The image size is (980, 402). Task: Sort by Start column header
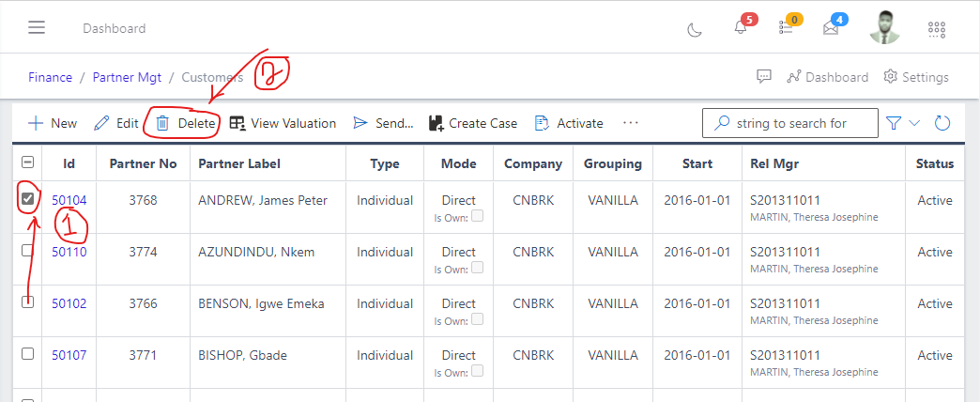point(697,163)
